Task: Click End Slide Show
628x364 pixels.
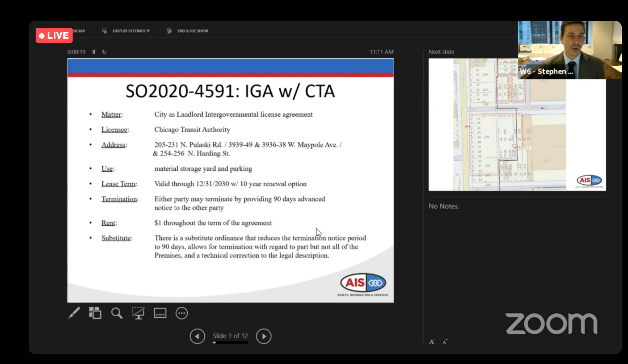Action: (193, 31)
